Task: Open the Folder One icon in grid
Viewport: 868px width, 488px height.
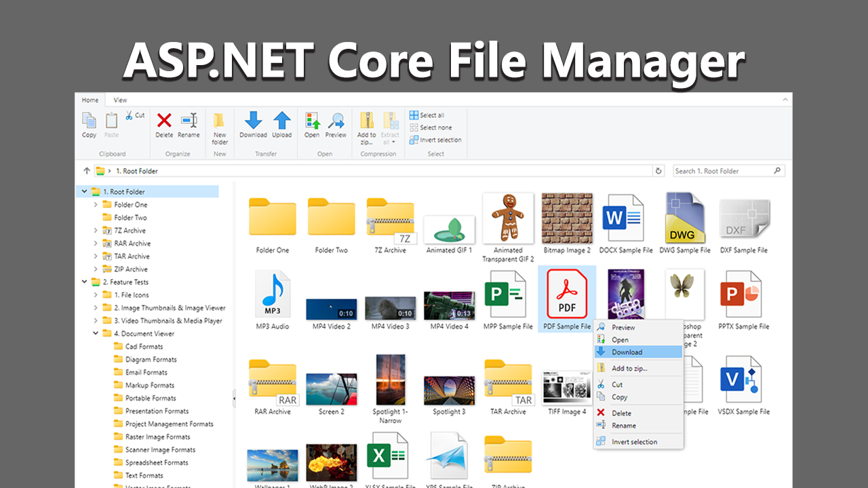Action: 272,217
